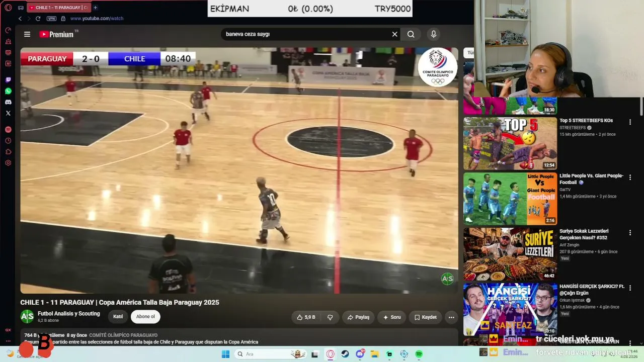644x362 pixels.
Task: Open GX Control speedometer in sidebar
Action: [8, 31]
